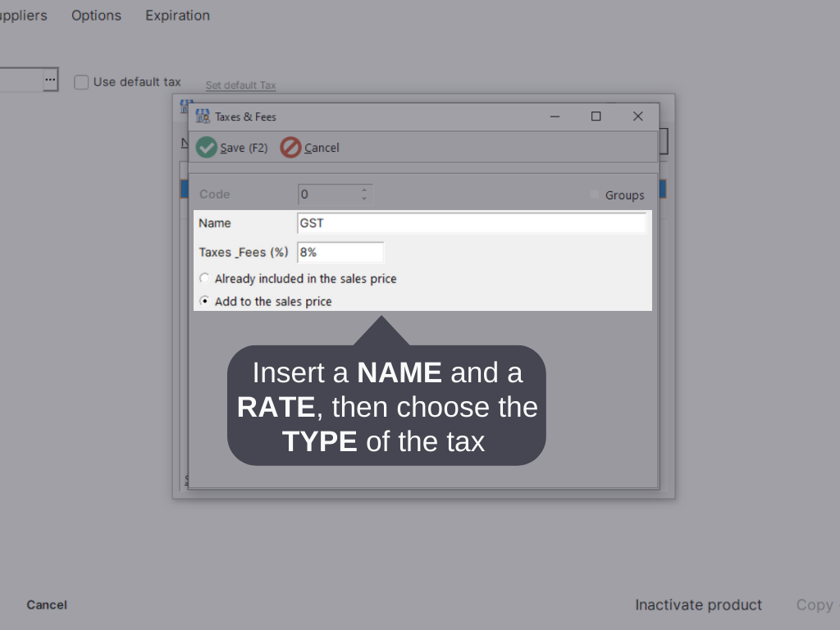Viewport: 840px width, 630px height.
Task: Maximize the Taxes & Fees dialog
Action: tap(596, 116)
